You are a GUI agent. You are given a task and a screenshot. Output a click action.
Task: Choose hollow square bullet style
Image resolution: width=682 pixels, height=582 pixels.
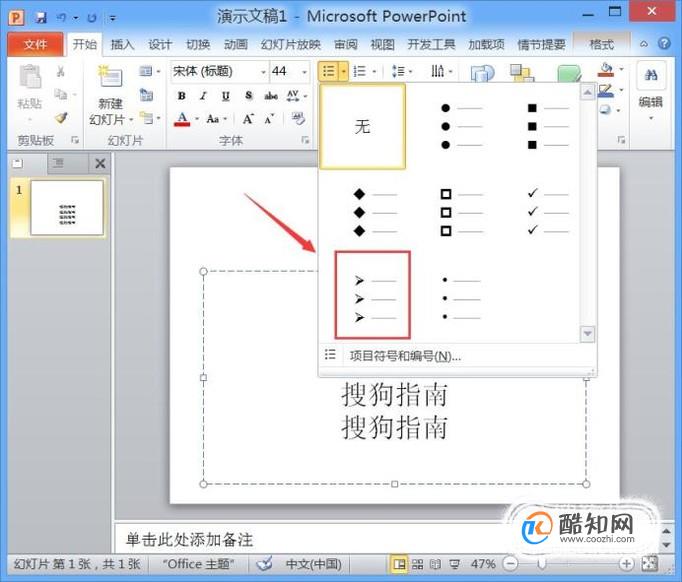(x=460, y=212)
